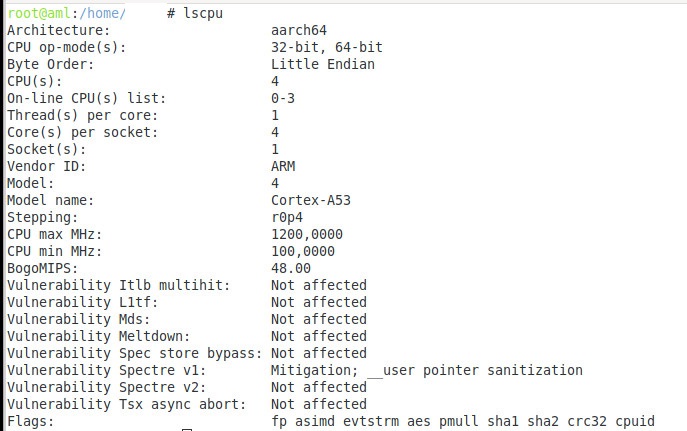Click the BogoMIPS value 48.00
Screen dimensions: 687x431
(290, 268)
